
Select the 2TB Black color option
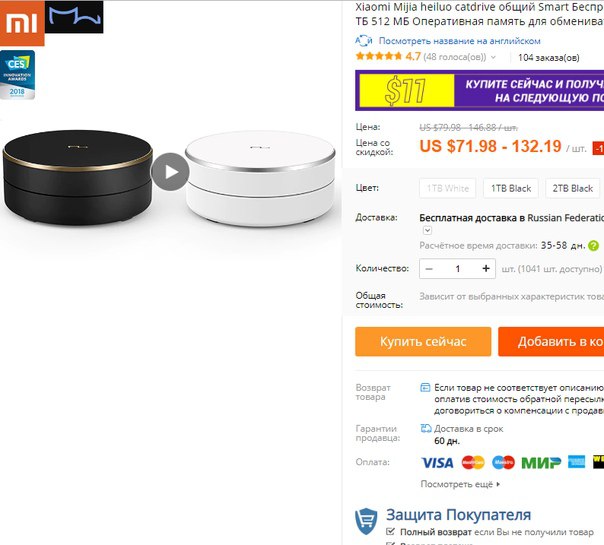pyautogui.click(x=573, y=188)
